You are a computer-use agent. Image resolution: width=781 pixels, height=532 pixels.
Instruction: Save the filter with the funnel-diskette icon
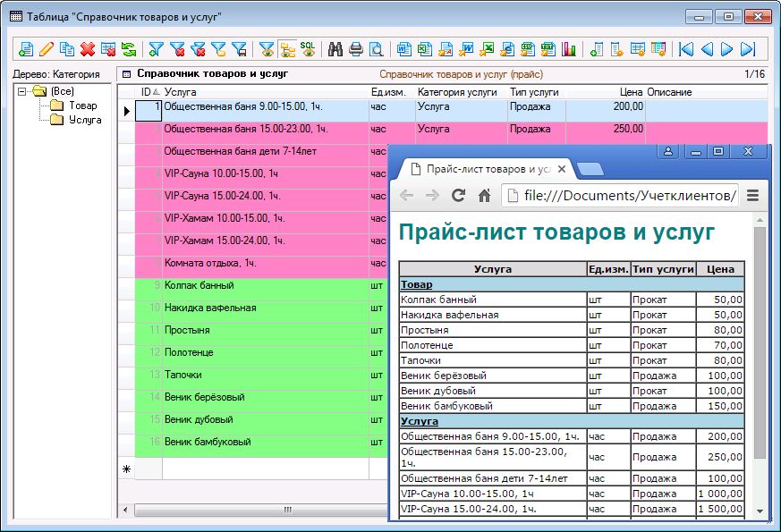click(240, 49)
